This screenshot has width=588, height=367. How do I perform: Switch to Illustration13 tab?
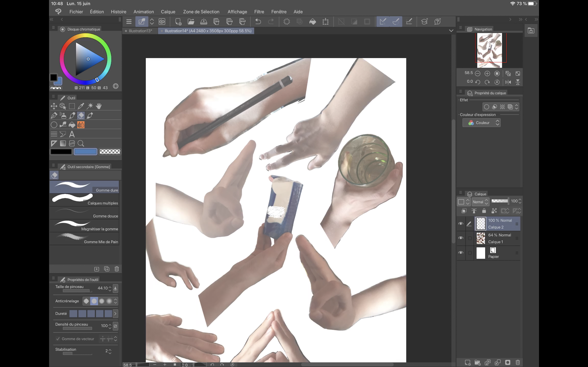[x=140, y=31]
